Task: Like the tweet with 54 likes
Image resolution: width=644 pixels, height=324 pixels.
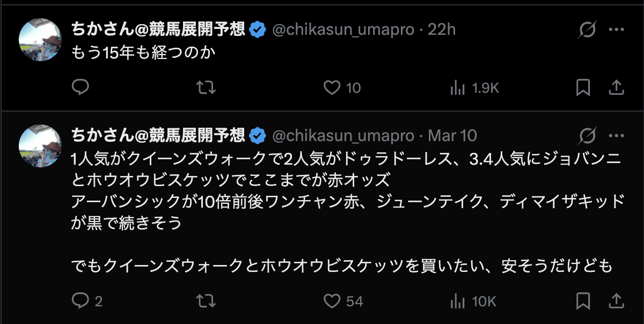Action: click(x=333, y=301)
